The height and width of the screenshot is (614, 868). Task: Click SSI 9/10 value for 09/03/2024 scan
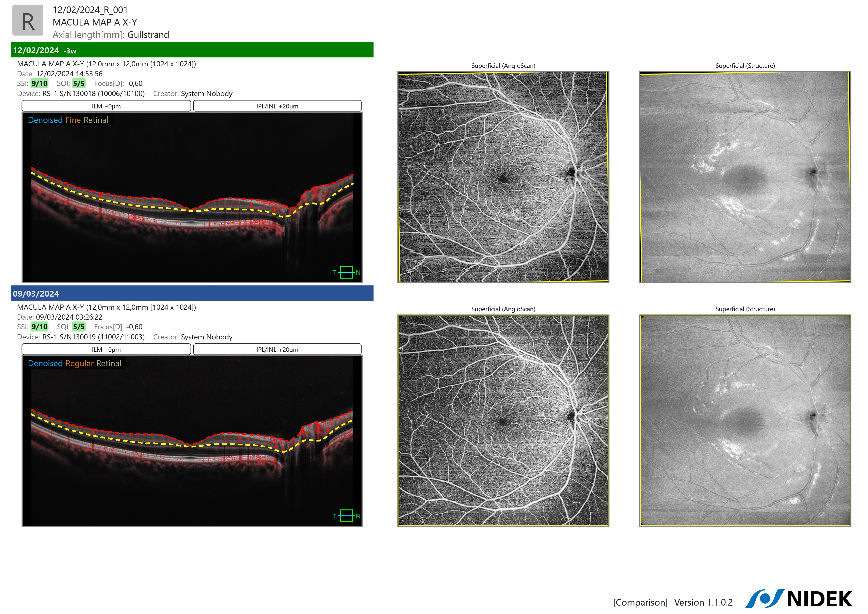click(x=39, y=327)
